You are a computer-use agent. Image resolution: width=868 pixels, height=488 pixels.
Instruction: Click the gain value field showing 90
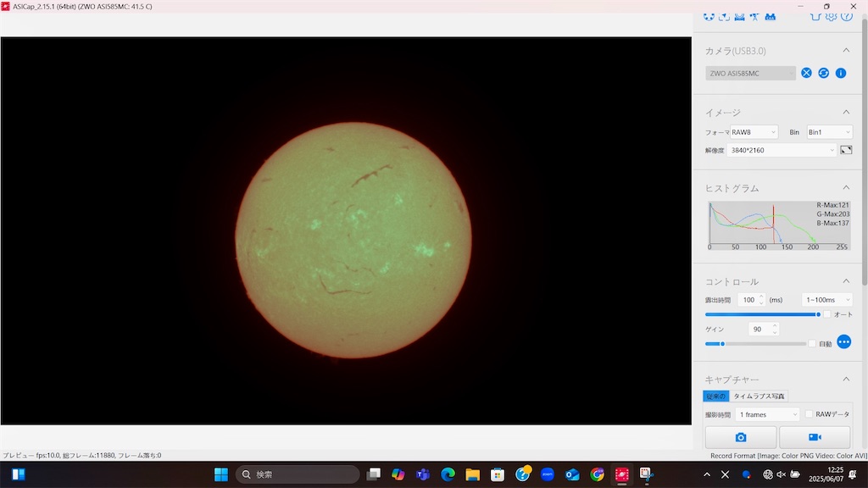[759, 330]
